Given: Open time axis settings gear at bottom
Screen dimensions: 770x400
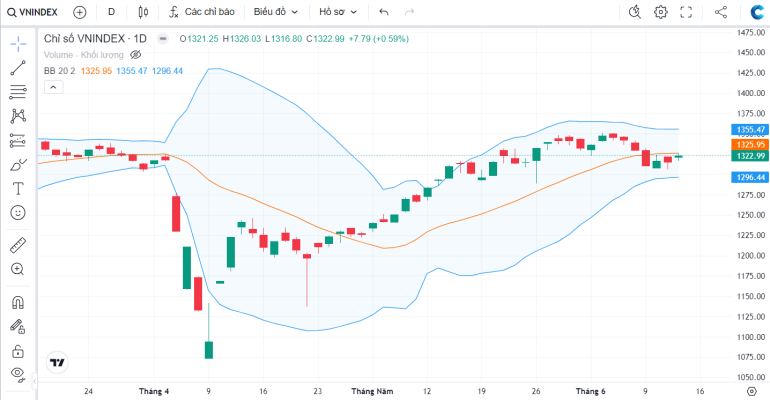Looking at the screenshot, I should [751, 391].
